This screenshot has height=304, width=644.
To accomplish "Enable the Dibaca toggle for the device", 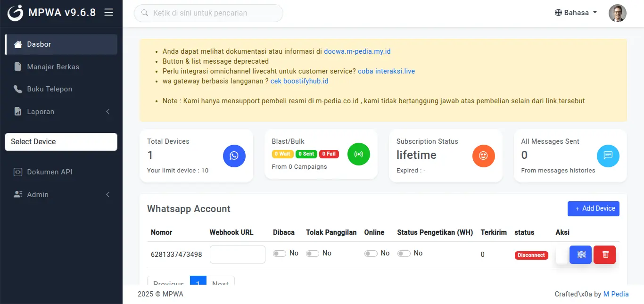I will 279,253.
